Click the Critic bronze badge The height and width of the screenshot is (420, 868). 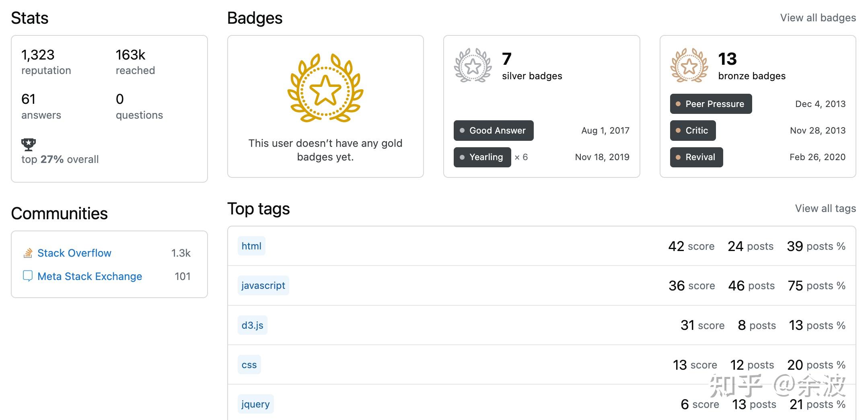[693, 130]
